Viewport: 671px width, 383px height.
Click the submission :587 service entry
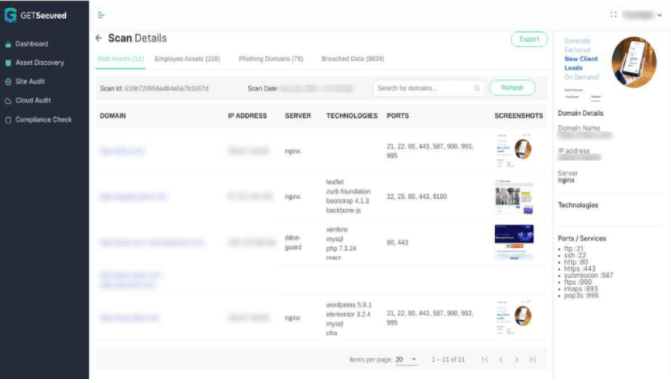tap(588, 276)
